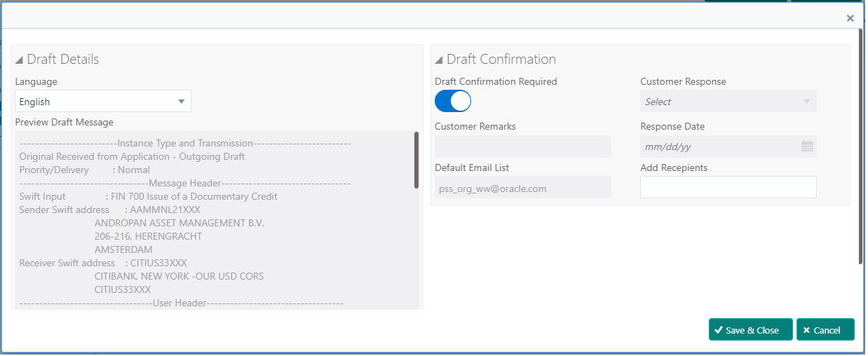Click 'Receiver Swift address : CITIUS33XXX' line
The image size is (868, 356).
(x=103, y=263)
